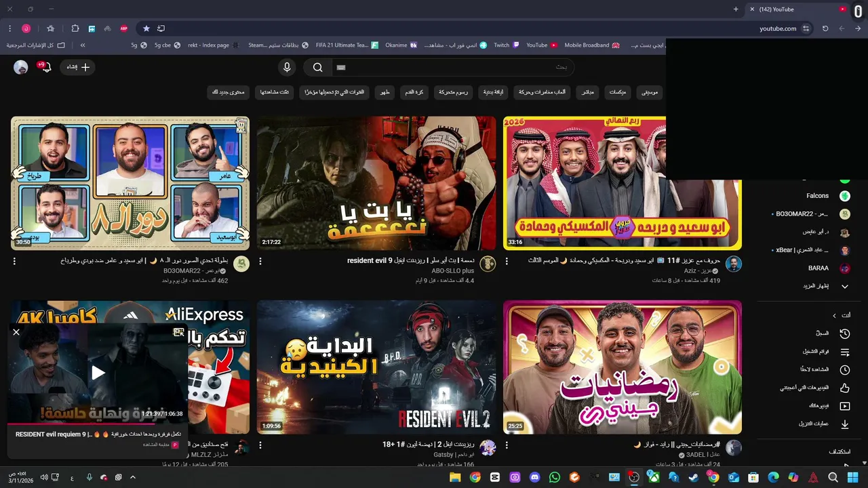
Task: Open the ABP extension icon
Action: click(x=124, y=28)
